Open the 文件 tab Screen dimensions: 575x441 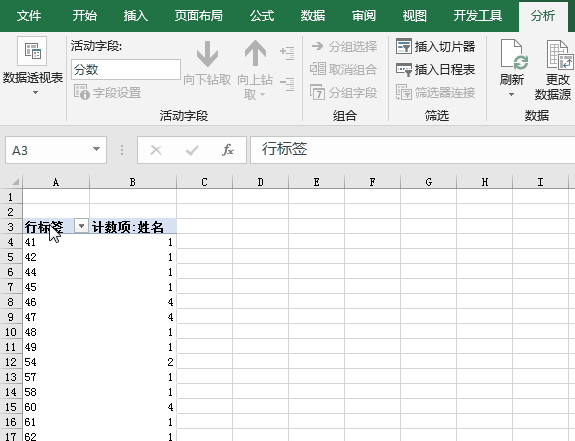(29, 16)
